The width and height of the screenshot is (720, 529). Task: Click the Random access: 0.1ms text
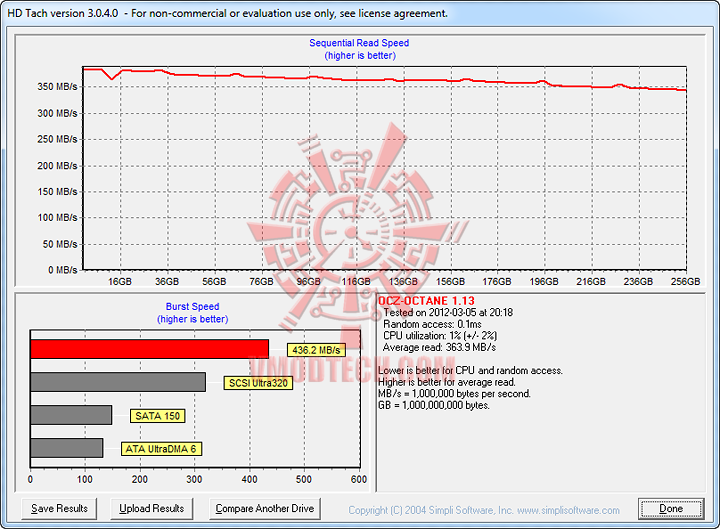[x=432, y=324]
